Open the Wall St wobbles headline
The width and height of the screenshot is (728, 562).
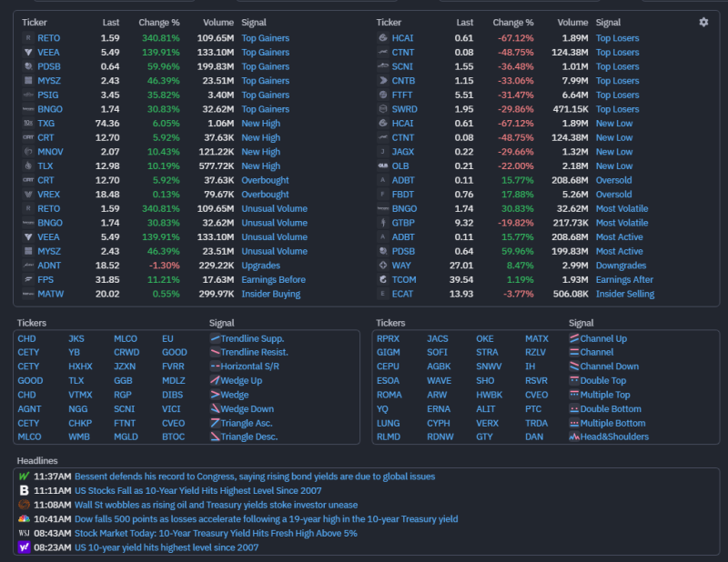click(217, 505)
